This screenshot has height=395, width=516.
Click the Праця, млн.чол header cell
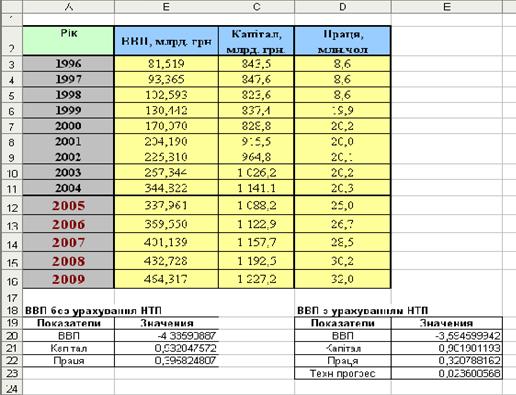click(343, 41)
